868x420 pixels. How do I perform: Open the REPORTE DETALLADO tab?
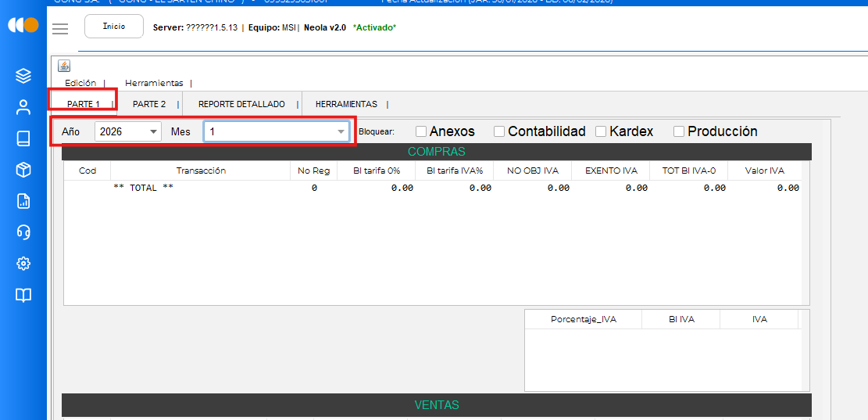tap(241, 104)
